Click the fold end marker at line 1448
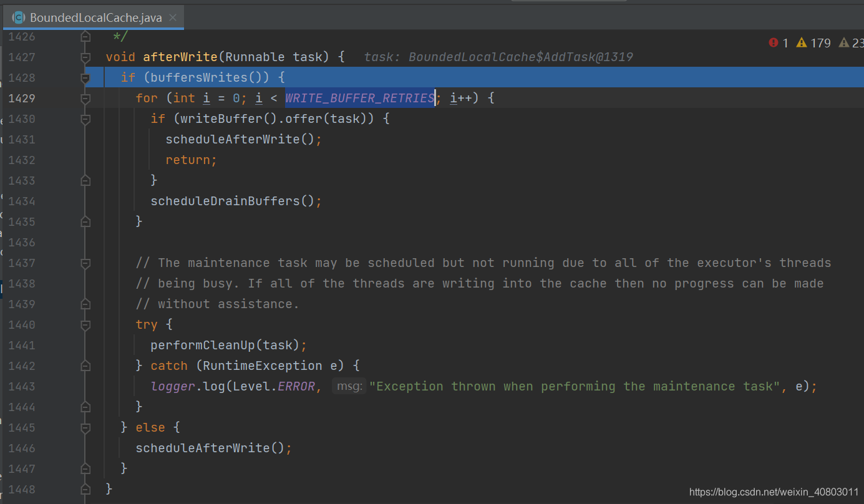 [x=85, y=490]
